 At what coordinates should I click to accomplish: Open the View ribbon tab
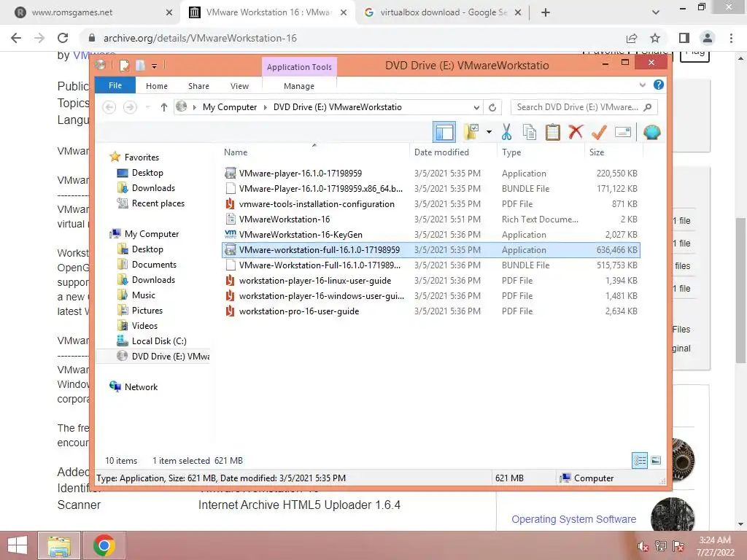tap(239, 86)
